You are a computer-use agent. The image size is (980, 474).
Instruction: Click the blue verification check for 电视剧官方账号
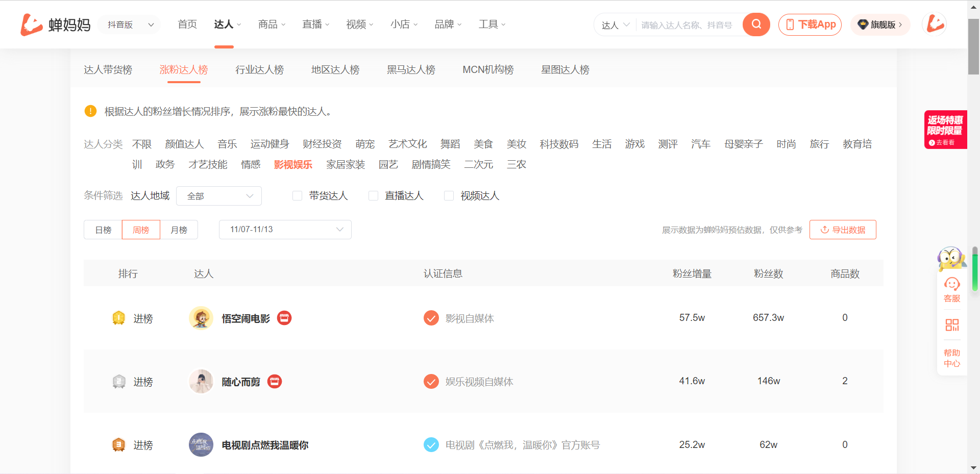pyautogui.click(x=431, y=444)
